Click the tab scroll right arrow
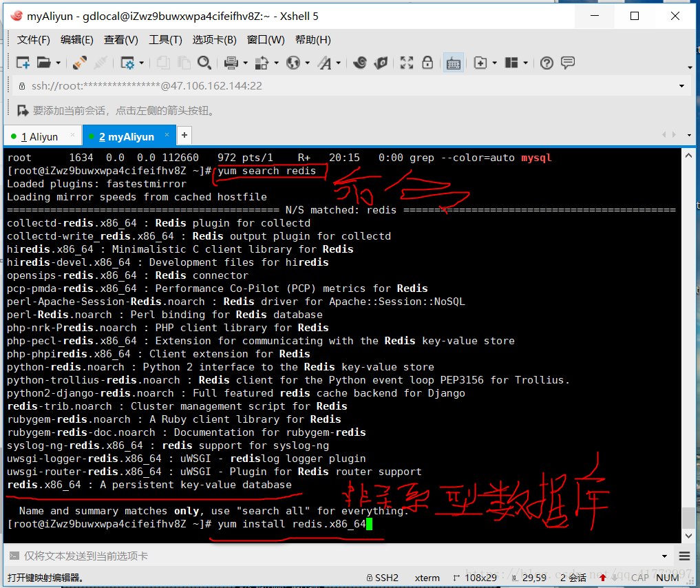 tap(674, 134)
